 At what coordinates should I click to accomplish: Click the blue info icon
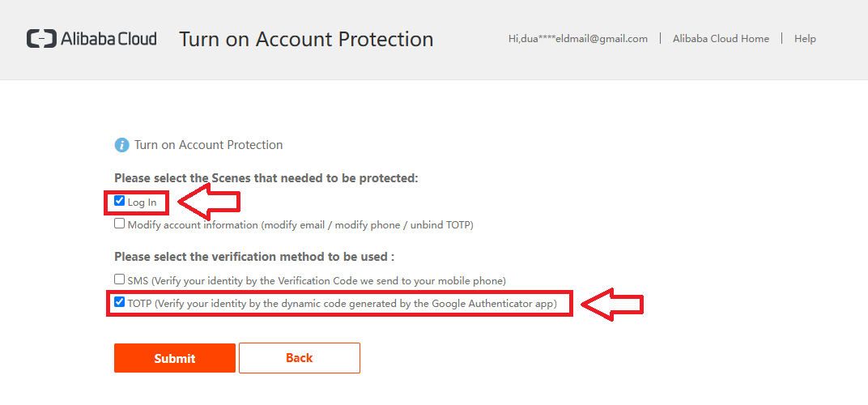121,145
